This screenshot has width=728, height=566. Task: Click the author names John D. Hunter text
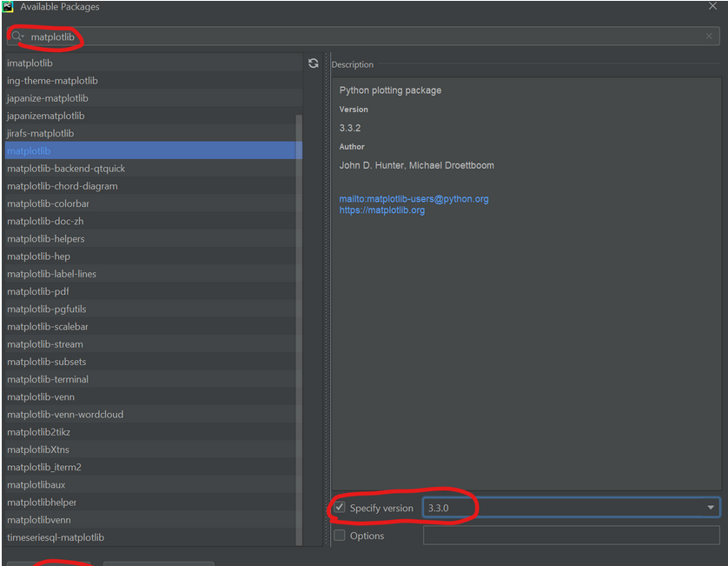(416, 165)
